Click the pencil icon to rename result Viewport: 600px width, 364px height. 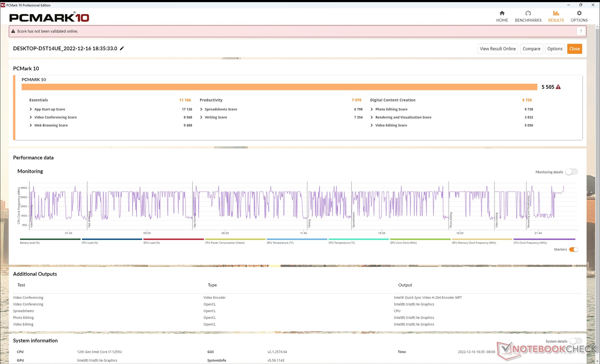[x=122, y=48]
